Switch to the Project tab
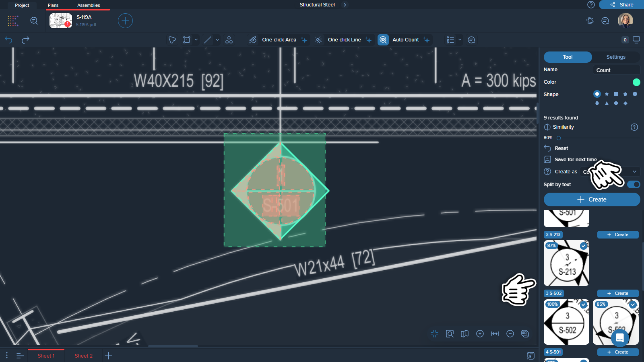This screenshot has width=644, height=362. pos(22,5)
